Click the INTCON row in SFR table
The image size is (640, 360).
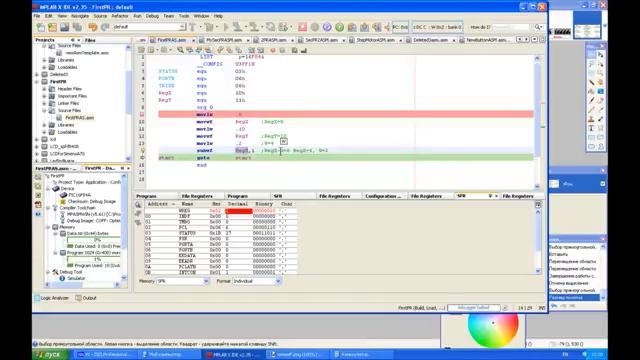[221, 272]
